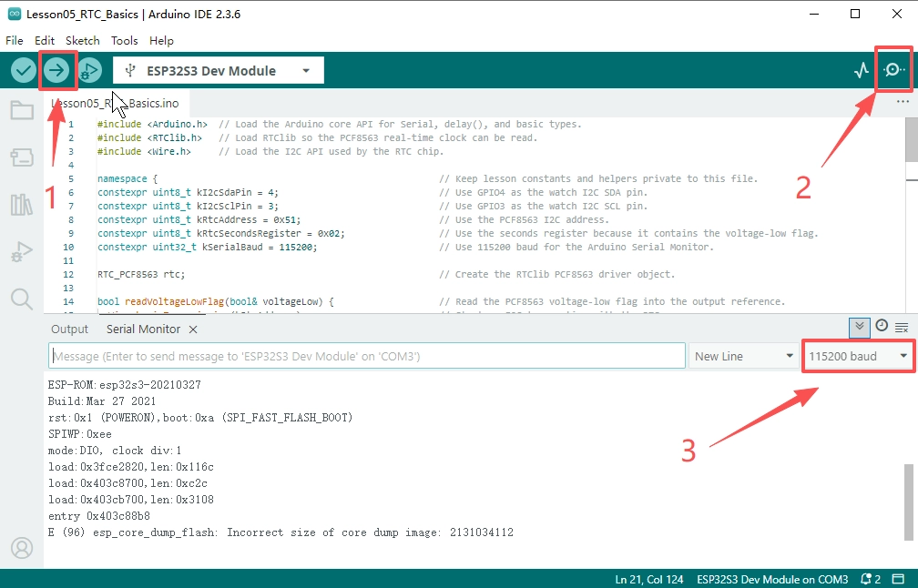918x588 pixels.
Task: Select the Lesson05_RTC_Basics.ino editor tab
Action: pyautogui.click(x=116, y=103)
